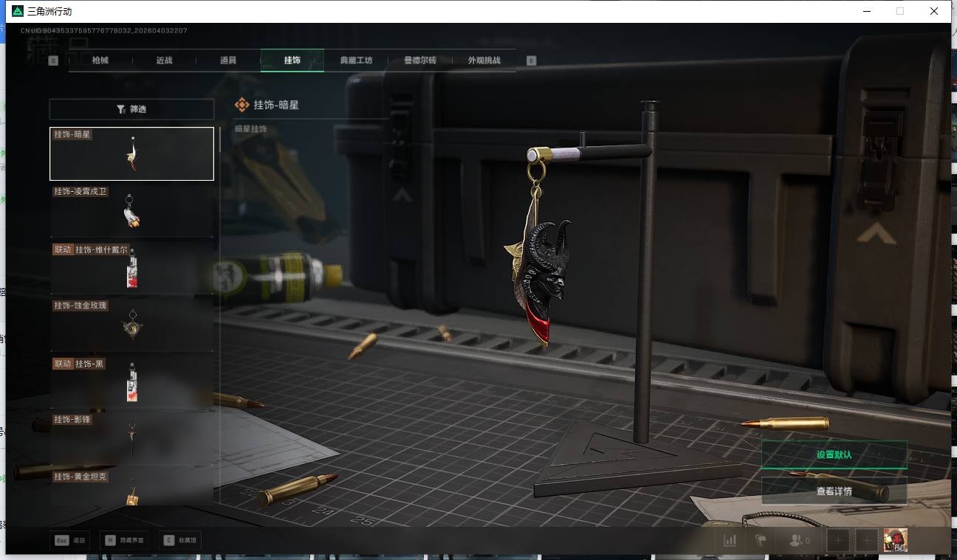Open the bar chart statistics icon
This screenshot has width=957, height=560.
pos(730,540)
